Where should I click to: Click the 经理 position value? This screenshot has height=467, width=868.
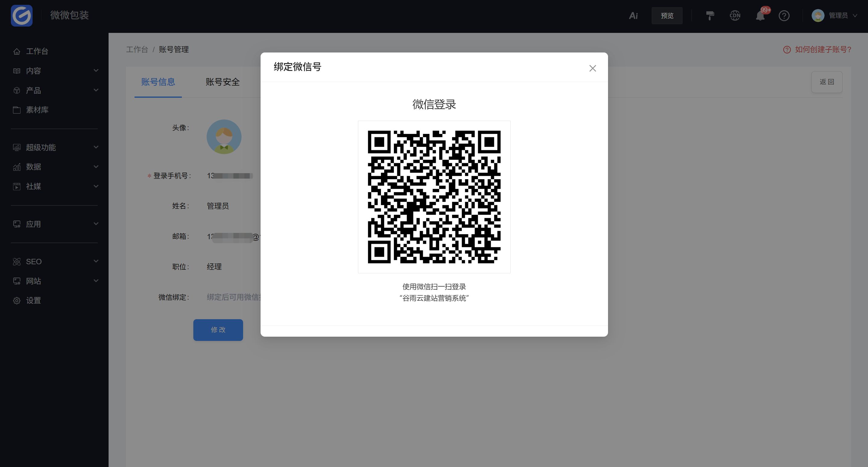coord(214,267)
